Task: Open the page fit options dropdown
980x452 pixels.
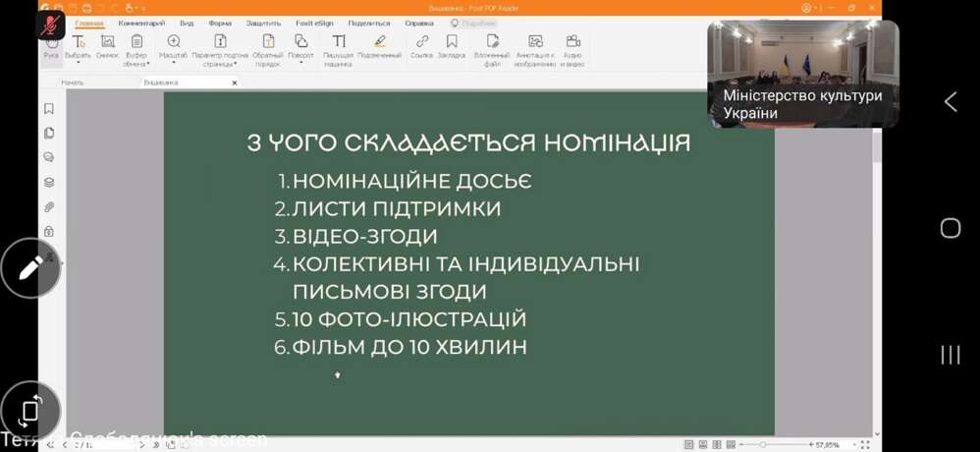Action: [220, 51]
